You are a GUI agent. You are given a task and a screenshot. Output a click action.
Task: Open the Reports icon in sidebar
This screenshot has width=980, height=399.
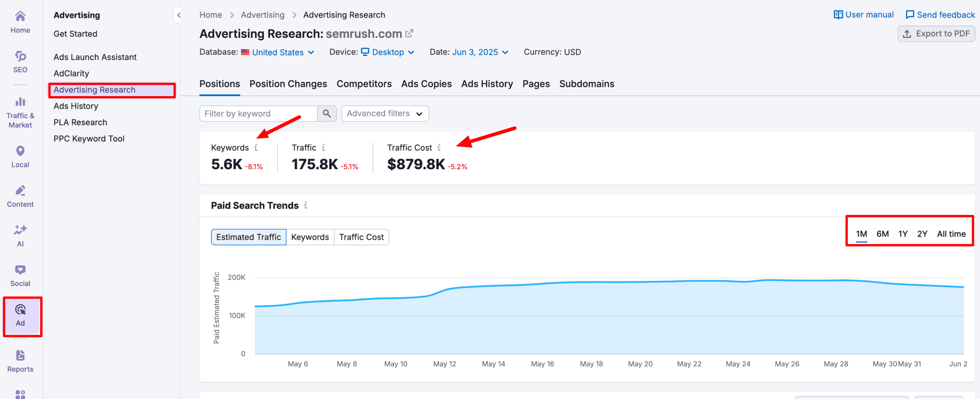click(x=20, y=355)
